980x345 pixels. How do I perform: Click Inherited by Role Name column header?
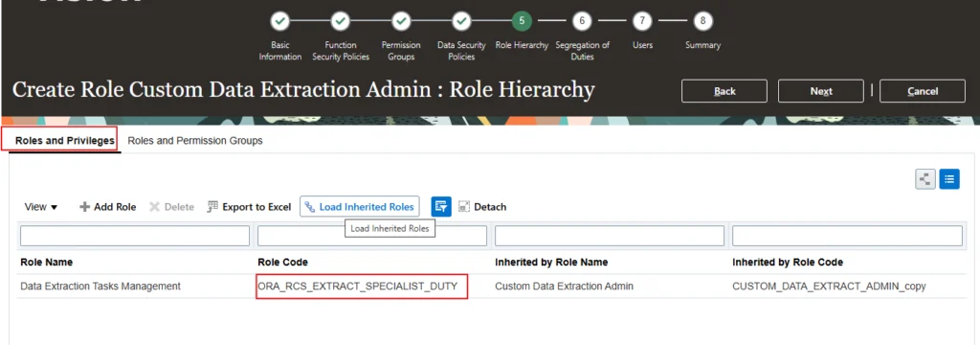click(551, 263)
